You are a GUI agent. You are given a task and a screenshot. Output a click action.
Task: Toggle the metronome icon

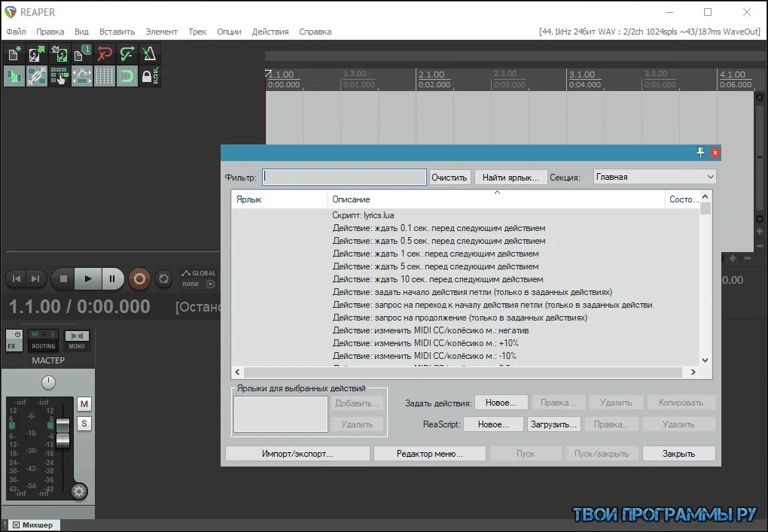149,53
